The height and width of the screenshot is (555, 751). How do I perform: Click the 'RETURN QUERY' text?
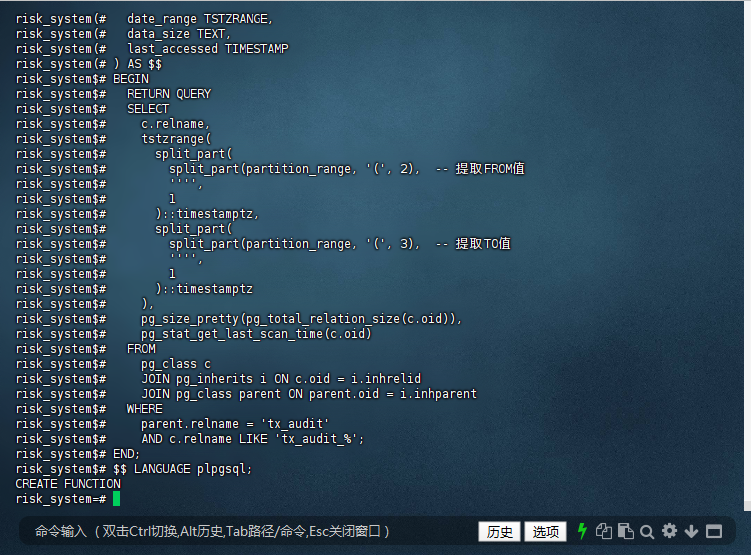click(169, 94)
